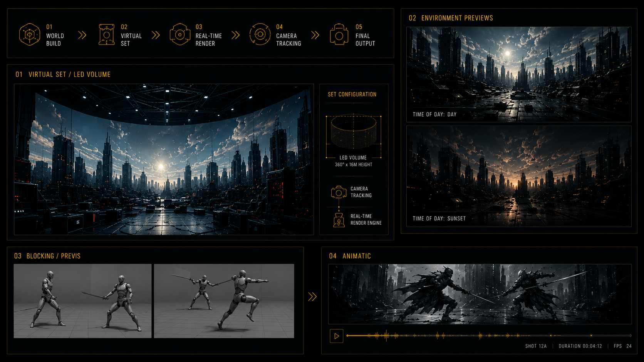
Task: Click the Real-Time Render Engine icon
Action: pyautogui.click(x=339, y=220)
